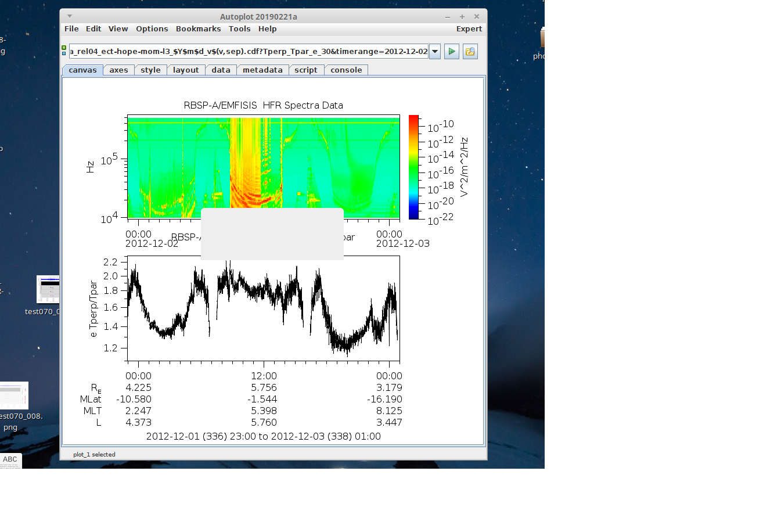781x532 pixels.
Task: Select the script tab
Action: 305,70
